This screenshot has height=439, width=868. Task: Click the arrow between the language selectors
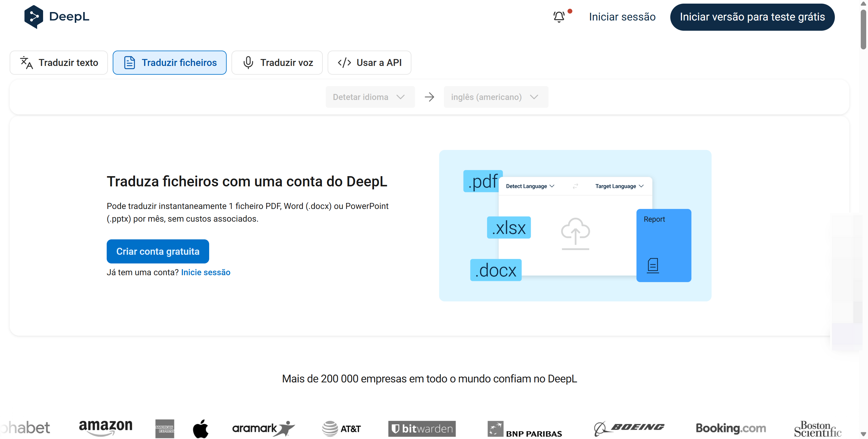pos(429,97)
